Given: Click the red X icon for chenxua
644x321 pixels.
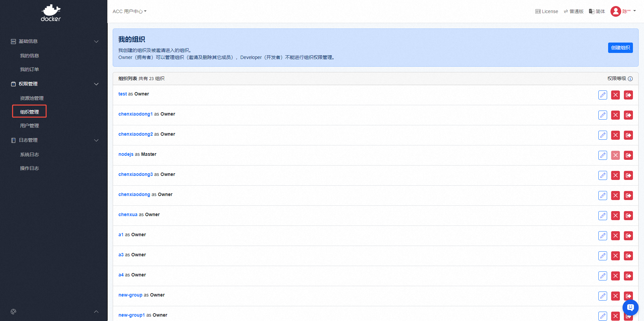Looking at the screenshot, I should click(x=615, y=216).
